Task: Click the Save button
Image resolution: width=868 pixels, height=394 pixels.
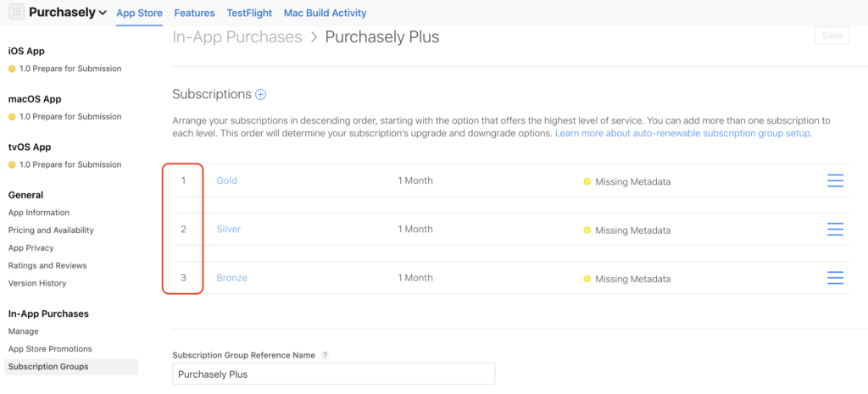Action: tap(832, 36)
